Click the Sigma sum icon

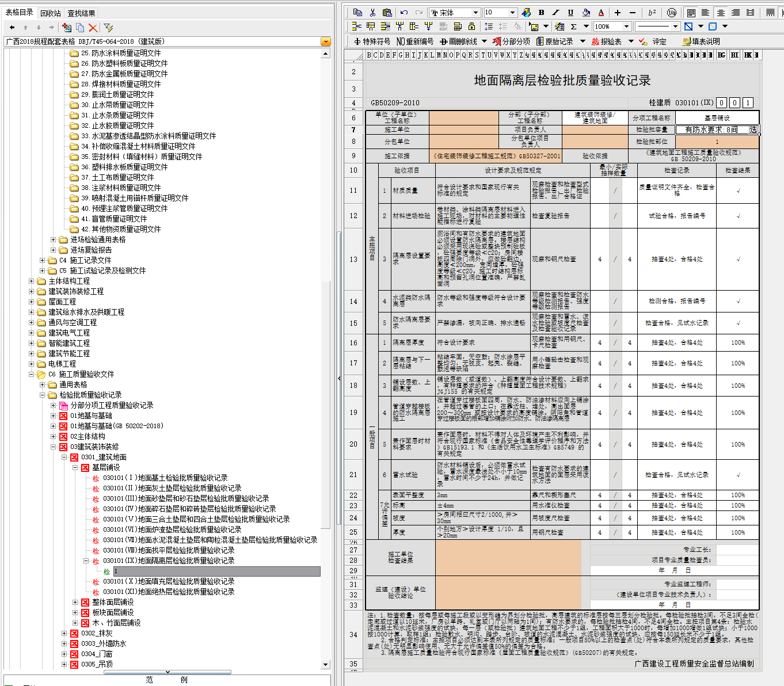coord(573,26)
